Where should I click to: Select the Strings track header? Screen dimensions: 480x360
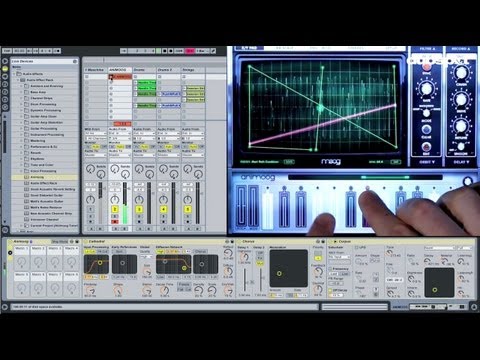tap(193, 70)
